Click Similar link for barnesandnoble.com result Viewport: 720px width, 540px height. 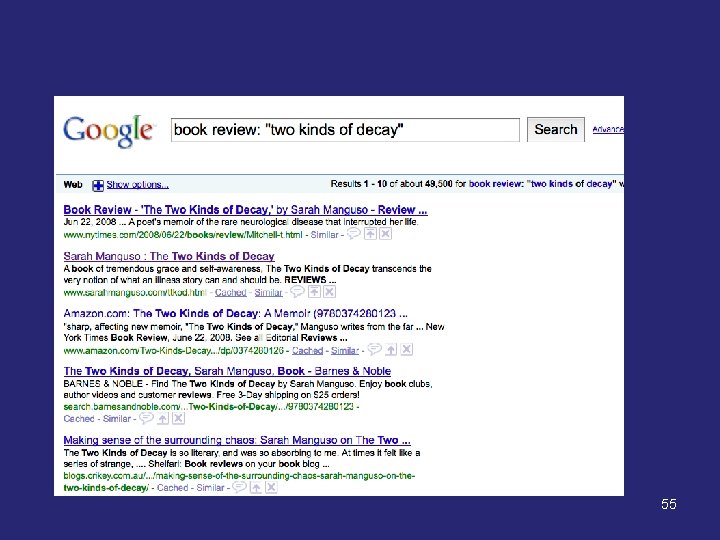point(117,419)
